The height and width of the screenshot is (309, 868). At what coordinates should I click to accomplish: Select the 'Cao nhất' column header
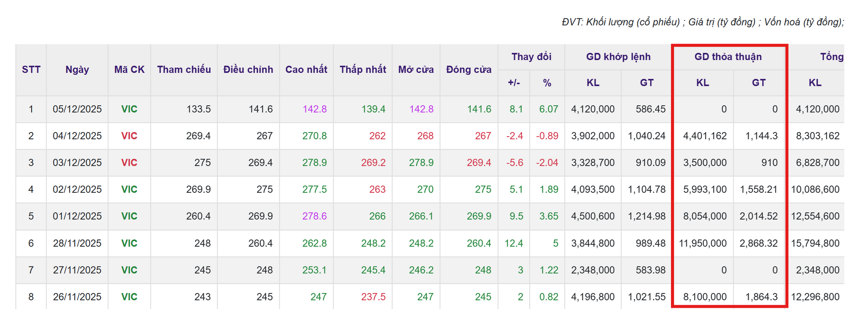pos(306,70)
